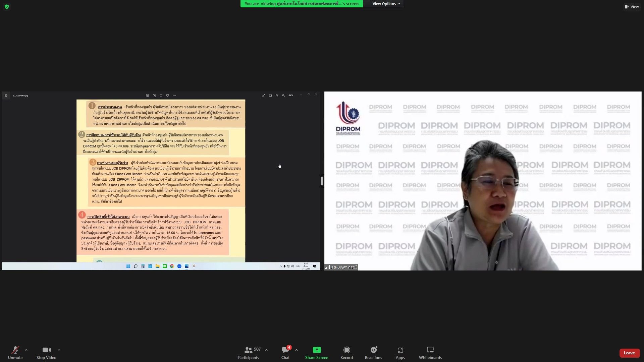Screen dimensions: 644x362
Task: Open notification center icon in shared taskbar
Action: pyautogui.click(x=315, y=266)
